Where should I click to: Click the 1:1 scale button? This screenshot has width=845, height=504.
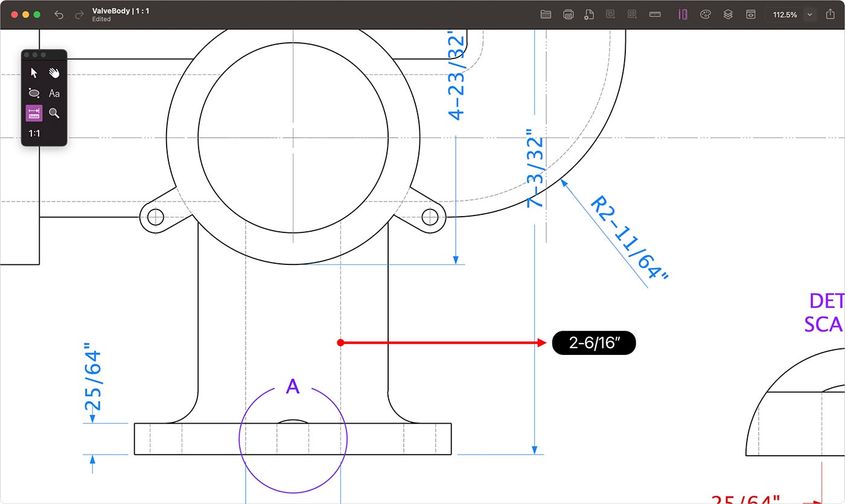34,133
